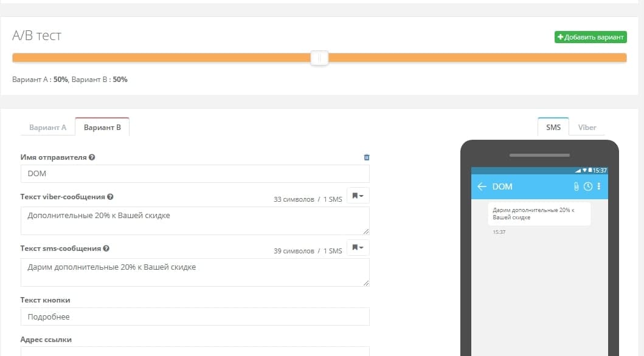Click the '39 символов / 1 SMS' counter
Image resolution: width=644 pixels, height=356 pixels.
coord(308,251)
